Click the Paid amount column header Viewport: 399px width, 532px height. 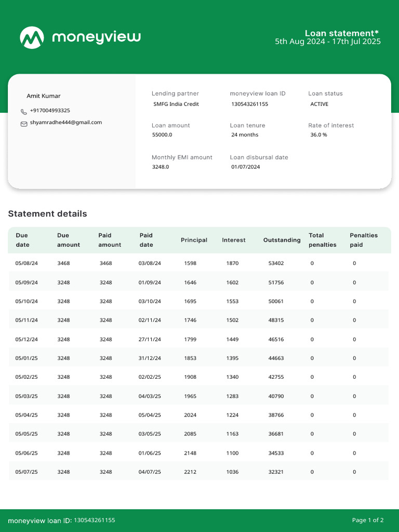(x=110, y=240)
